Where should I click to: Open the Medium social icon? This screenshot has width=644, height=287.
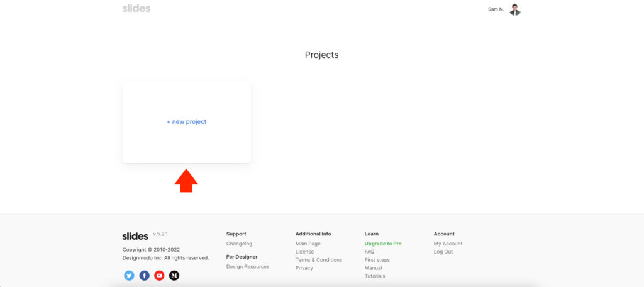[x=174, y=275]
